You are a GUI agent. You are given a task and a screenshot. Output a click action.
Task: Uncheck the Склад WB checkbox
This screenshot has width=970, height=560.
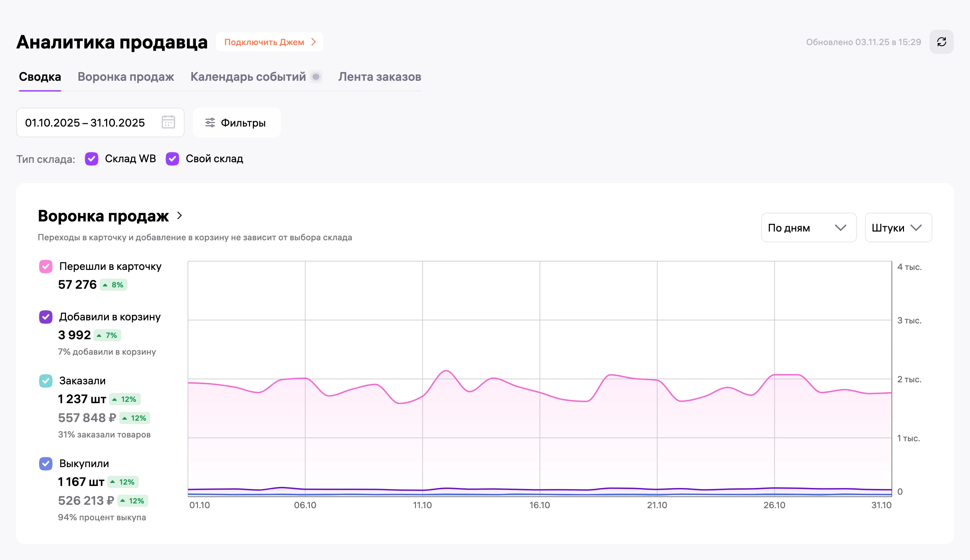point(92,159)
